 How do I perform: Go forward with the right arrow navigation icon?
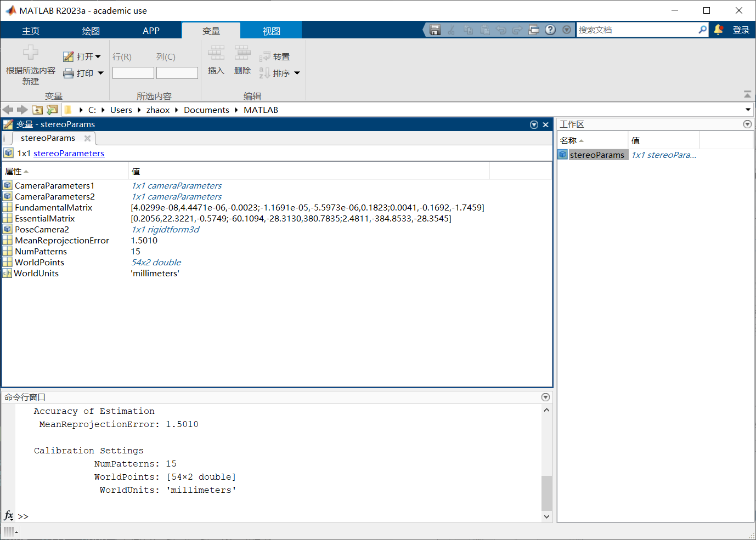pos(22,110)
